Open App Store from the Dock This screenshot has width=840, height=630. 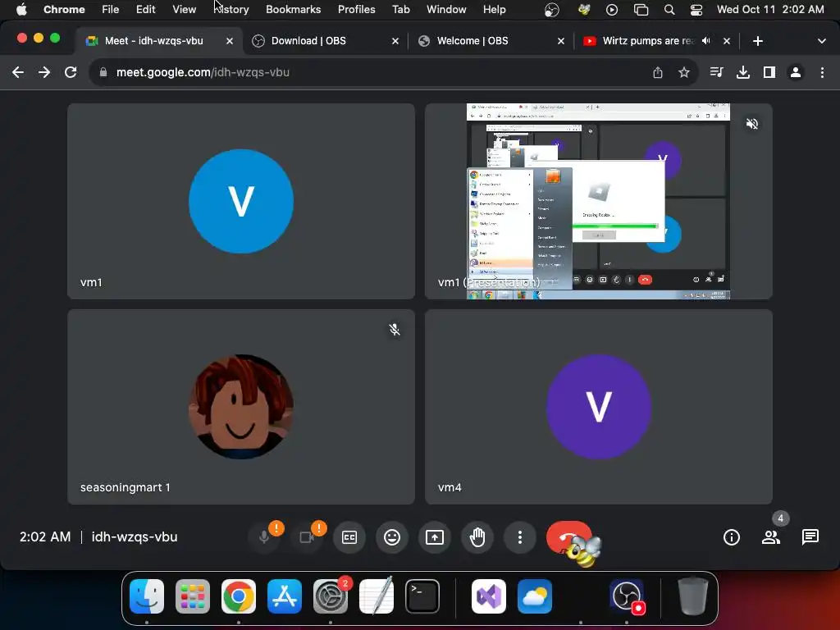coord(285,596)
